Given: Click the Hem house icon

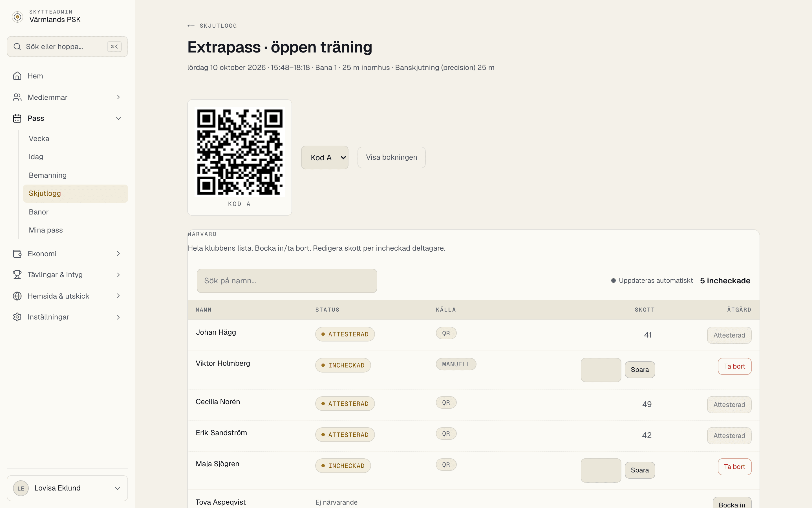Looking at the screenshot, I should tap(17, 76).
